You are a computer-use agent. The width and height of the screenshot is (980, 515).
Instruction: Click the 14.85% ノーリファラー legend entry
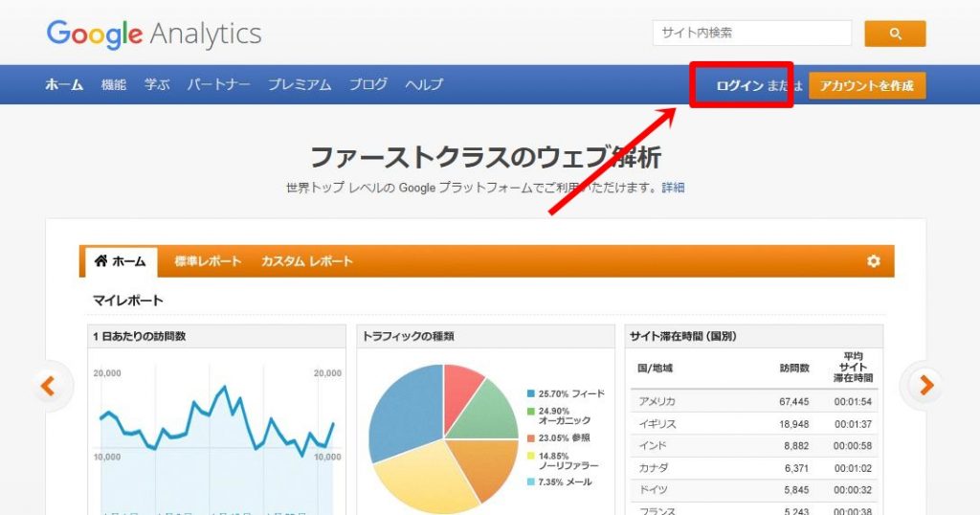(x=563, y=460)
